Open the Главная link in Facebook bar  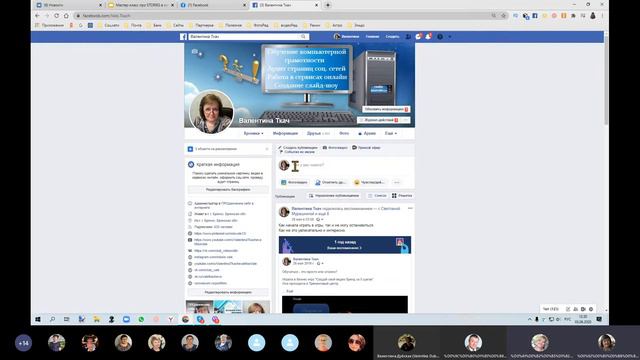372,37
